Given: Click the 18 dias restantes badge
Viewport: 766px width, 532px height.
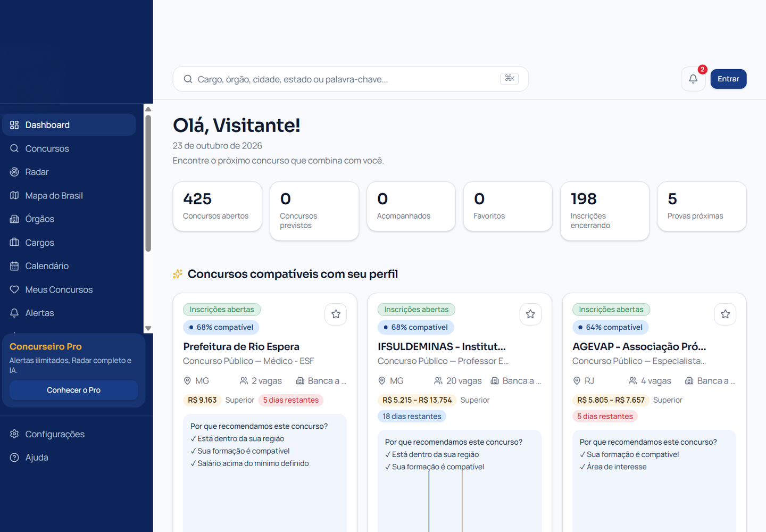Looking at the screenshot, I should click(412, 416).
